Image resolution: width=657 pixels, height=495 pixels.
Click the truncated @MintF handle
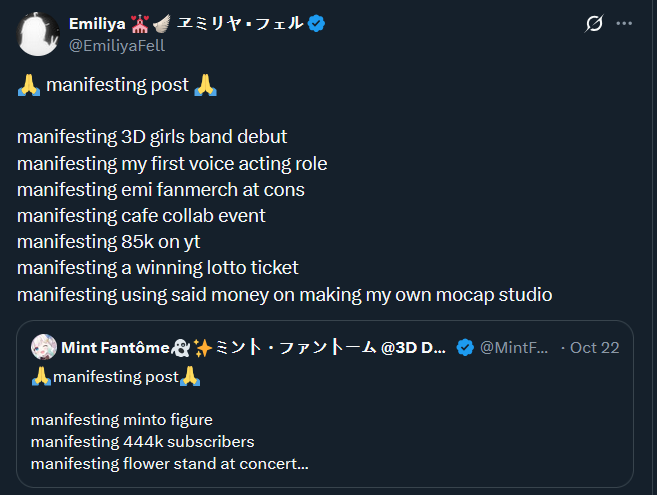514,348
